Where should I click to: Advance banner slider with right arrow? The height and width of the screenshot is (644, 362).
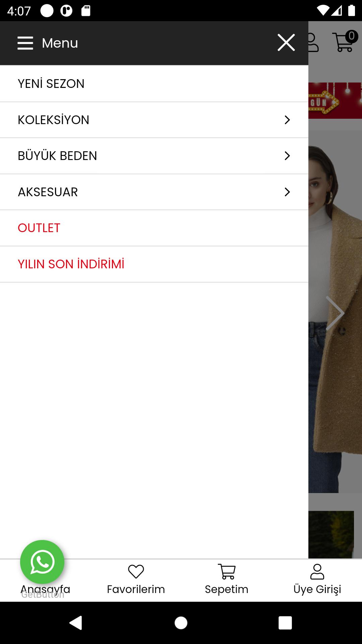(335, 313)
